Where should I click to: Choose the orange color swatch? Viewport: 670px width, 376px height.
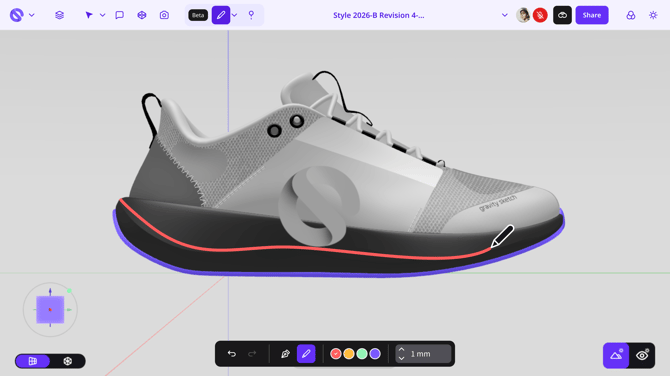[349, 354]
